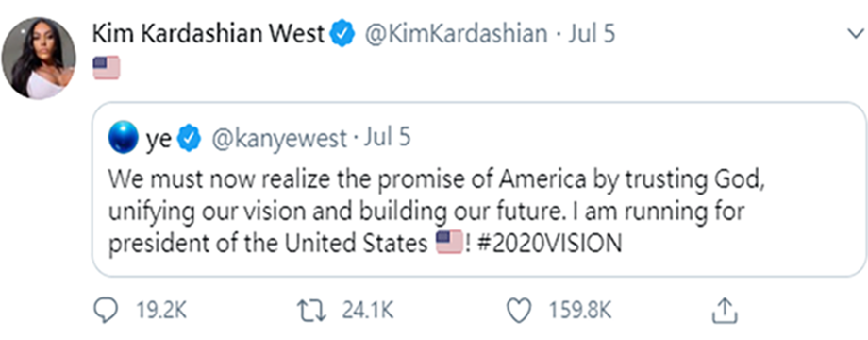Click the flag emoji in quoted tweet
Image resolution: width=868 pixels, height=340 pixels.
(449, 243)
